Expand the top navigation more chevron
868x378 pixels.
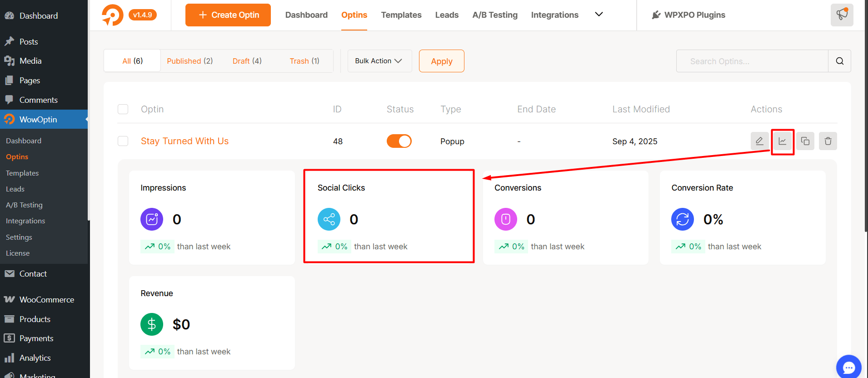pyautogui.click(x=599, y=15)
